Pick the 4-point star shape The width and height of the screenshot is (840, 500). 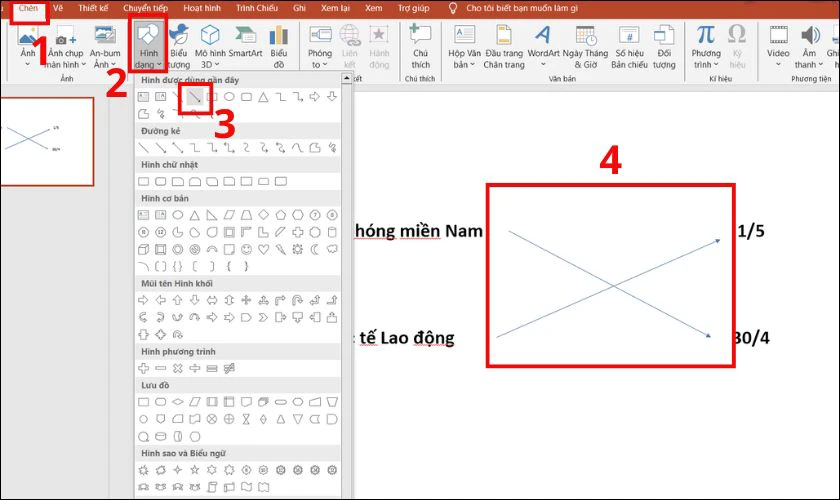(x=178, y=470)
